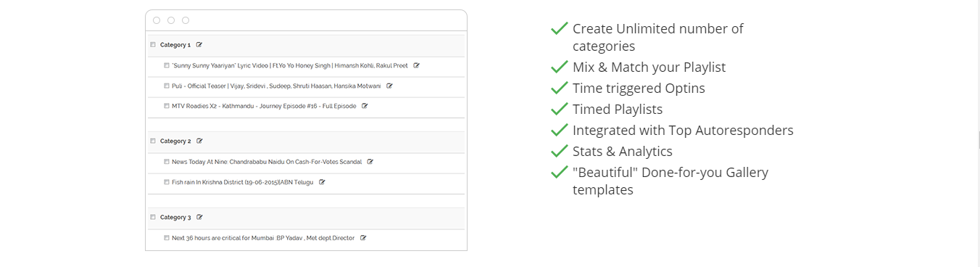Select the Sunny Sunny Yaariyan video title

point(290,65)
